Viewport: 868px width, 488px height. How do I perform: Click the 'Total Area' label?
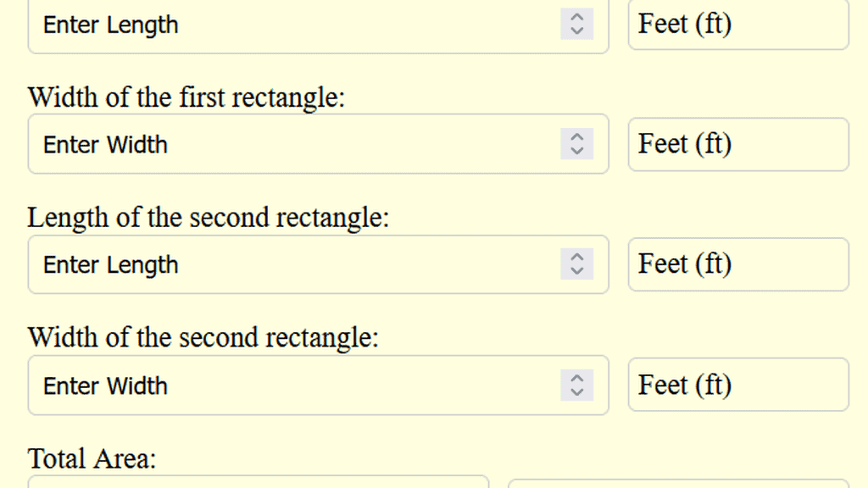[92, 459]
